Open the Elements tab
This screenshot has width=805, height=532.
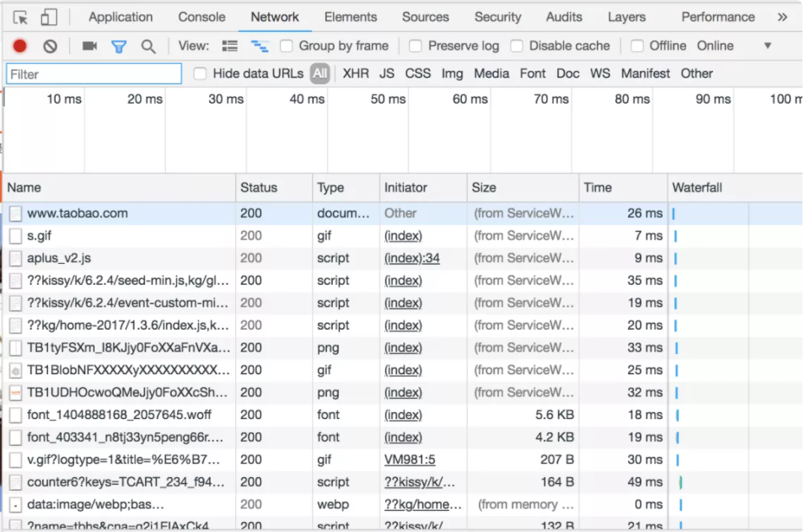coord(351,17)
